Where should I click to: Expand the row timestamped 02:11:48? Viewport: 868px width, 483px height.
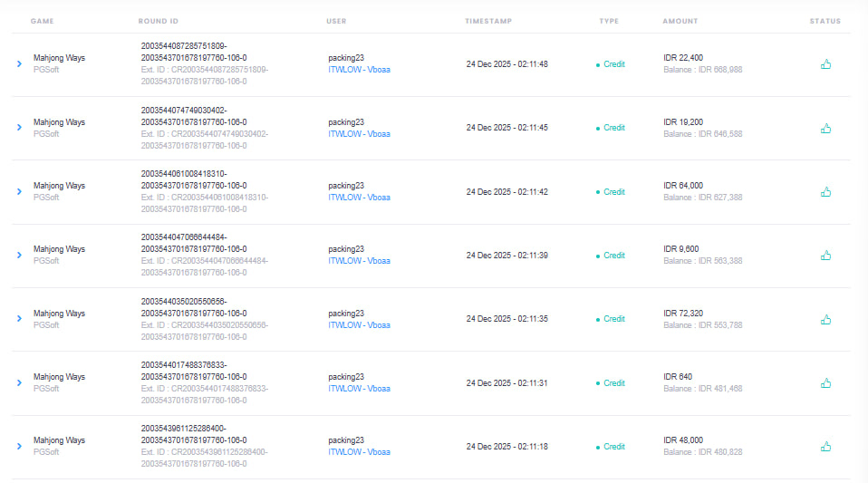(x=19, y=63)
